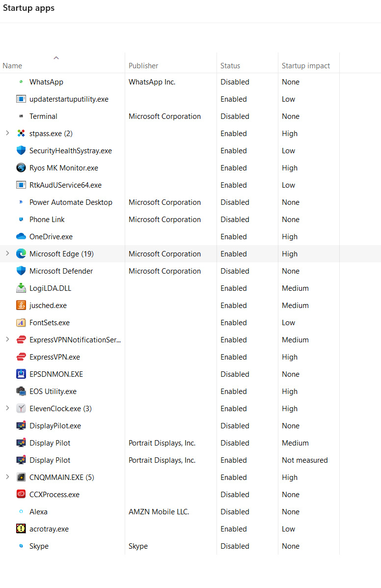Click Enabled status for acrotray.exe

click(233, 529)
